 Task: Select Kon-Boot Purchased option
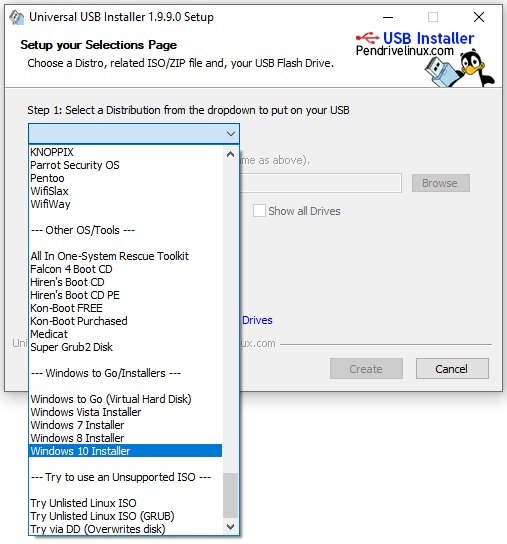tap(125, 321)
